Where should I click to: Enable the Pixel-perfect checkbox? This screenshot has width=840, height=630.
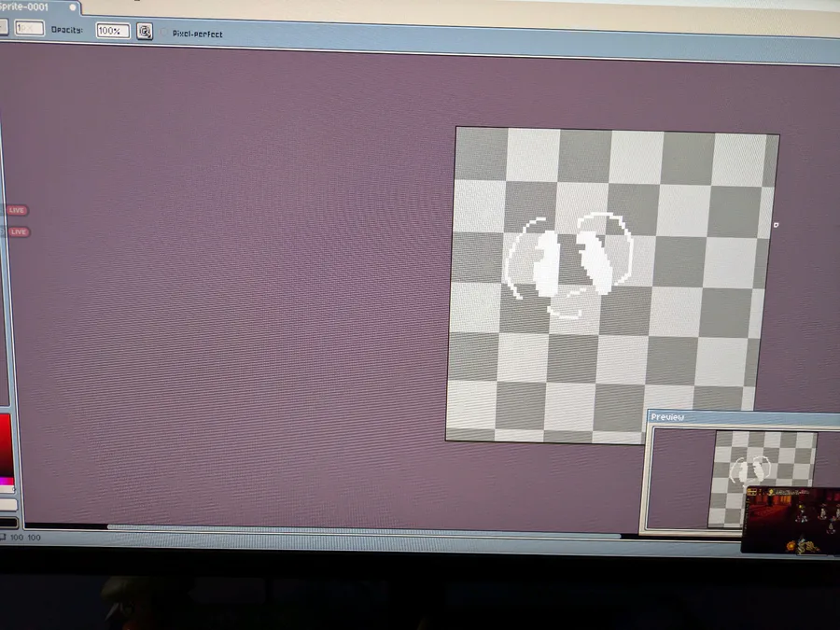click(x=163, y=33)
